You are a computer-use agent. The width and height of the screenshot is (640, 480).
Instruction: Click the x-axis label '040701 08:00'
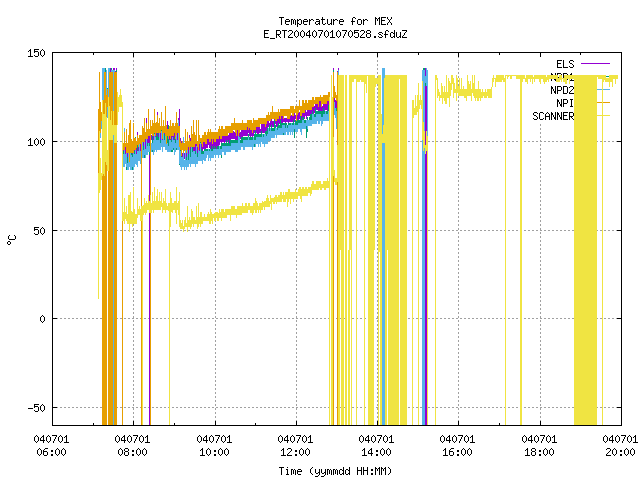click(x=132, y=446)
